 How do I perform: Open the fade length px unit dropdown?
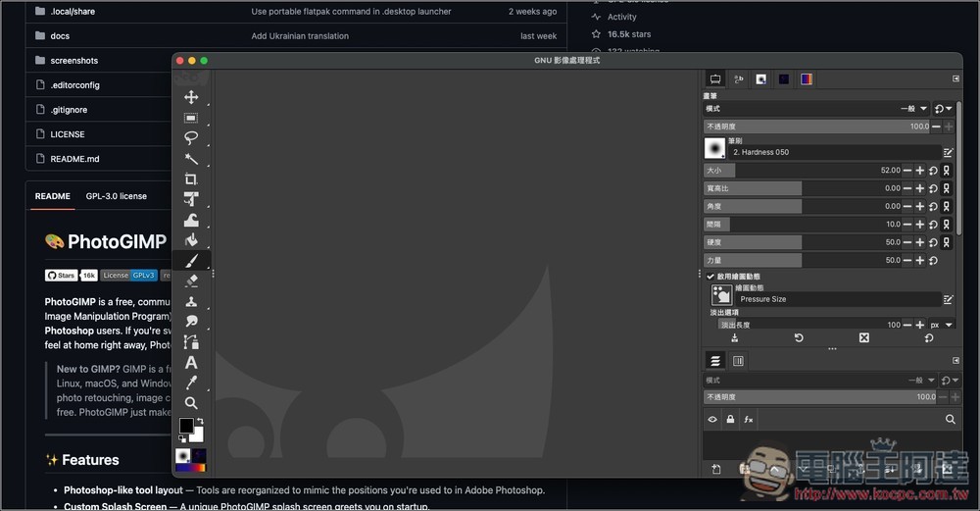click(941, 325)
